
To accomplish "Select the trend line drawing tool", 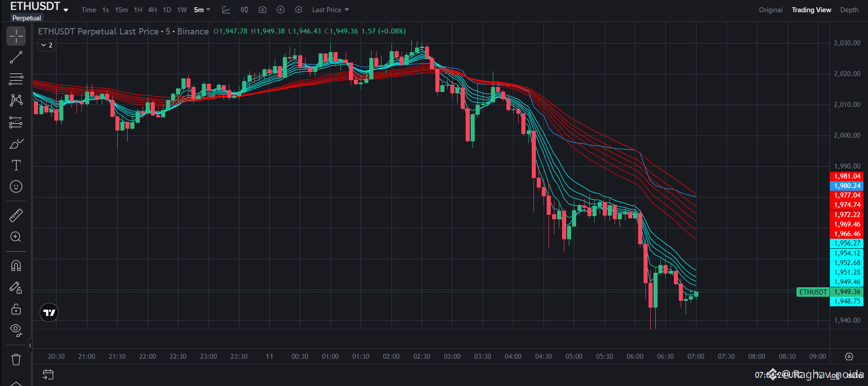I will [x=16, y=58].
